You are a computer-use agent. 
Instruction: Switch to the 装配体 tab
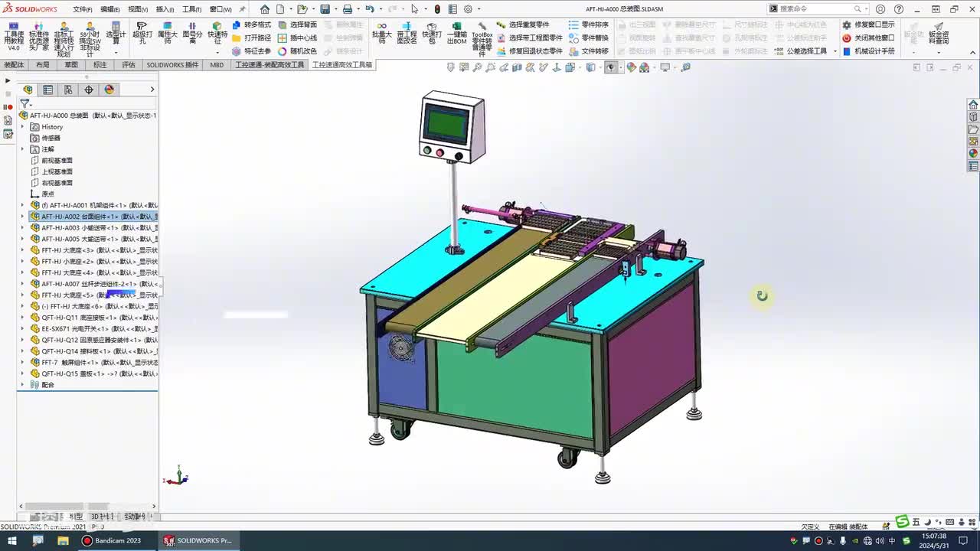click(14, 65)
